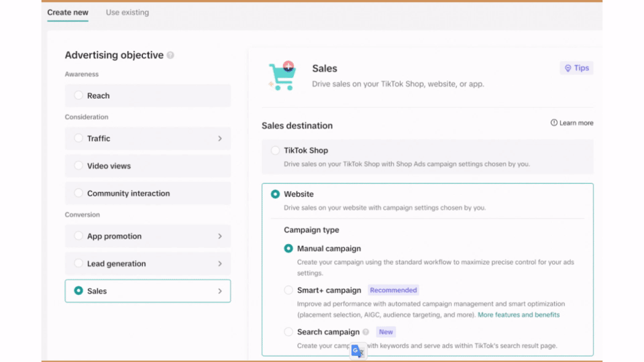The width and height of the screenshot is (644, 362).
Task: Click the Google Translate floating icon
Action: [358, 351]
